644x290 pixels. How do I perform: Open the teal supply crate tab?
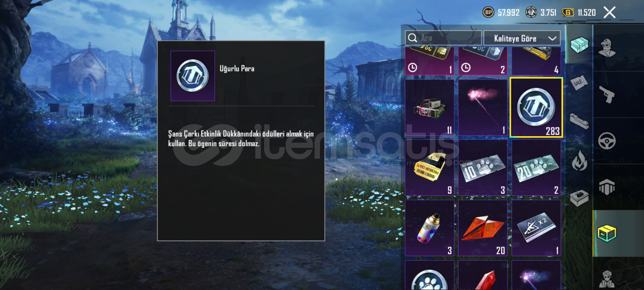click(579, 45)
